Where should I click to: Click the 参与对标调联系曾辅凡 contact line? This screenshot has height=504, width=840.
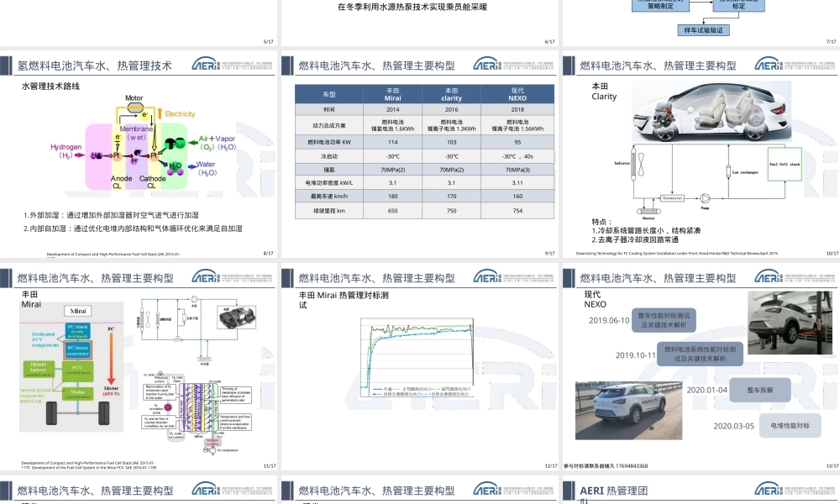606,466
